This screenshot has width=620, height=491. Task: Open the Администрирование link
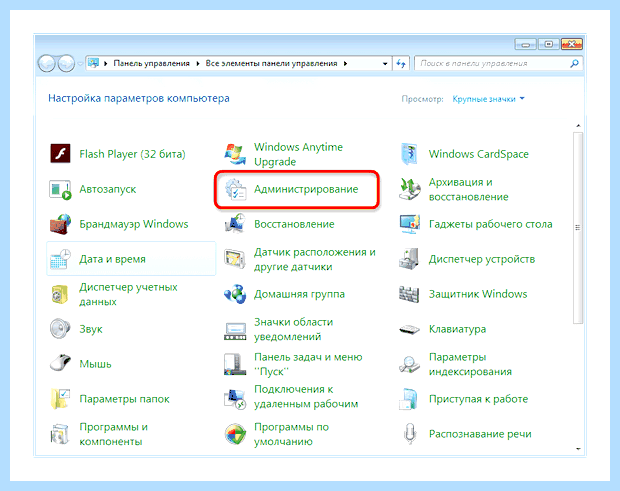[x=306, y=189]
